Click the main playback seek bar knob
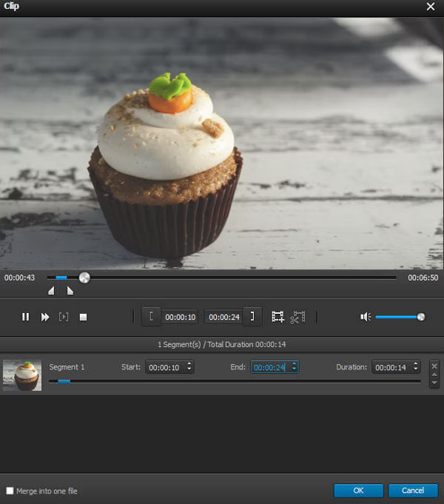444x504 pixels. pyautogui.click(x=84, y=278)
